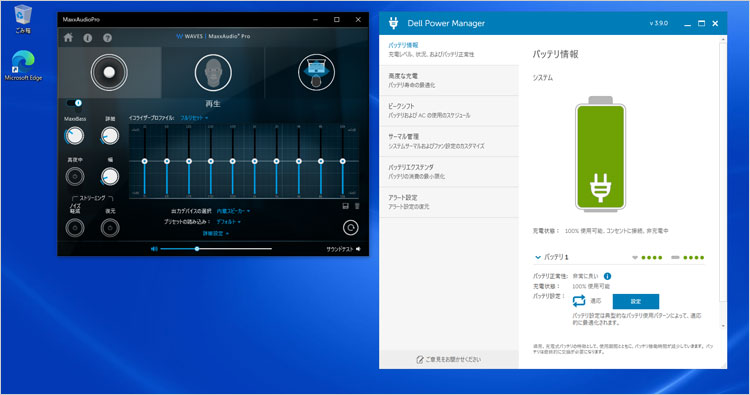Open アラート設定 section
This screenshot has width=750, height=395.
(x=449, y=202)
